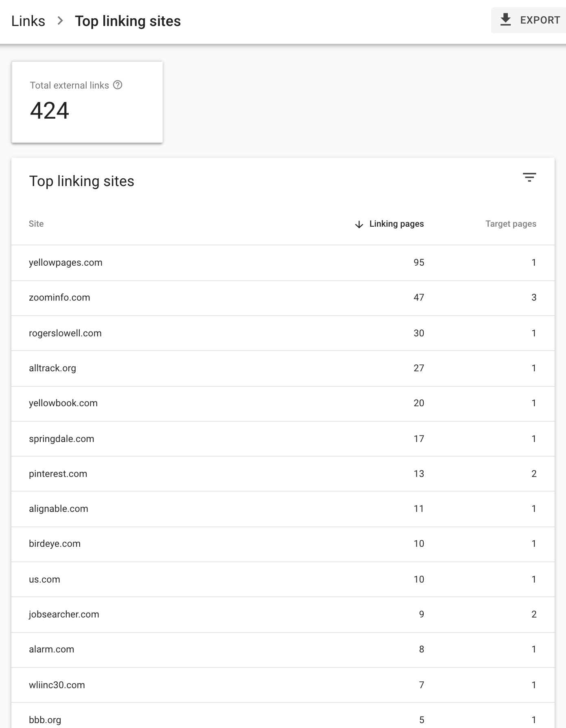Select the yellowbook.com row
This screenshot has width=566, height=728.
[63, 403]
